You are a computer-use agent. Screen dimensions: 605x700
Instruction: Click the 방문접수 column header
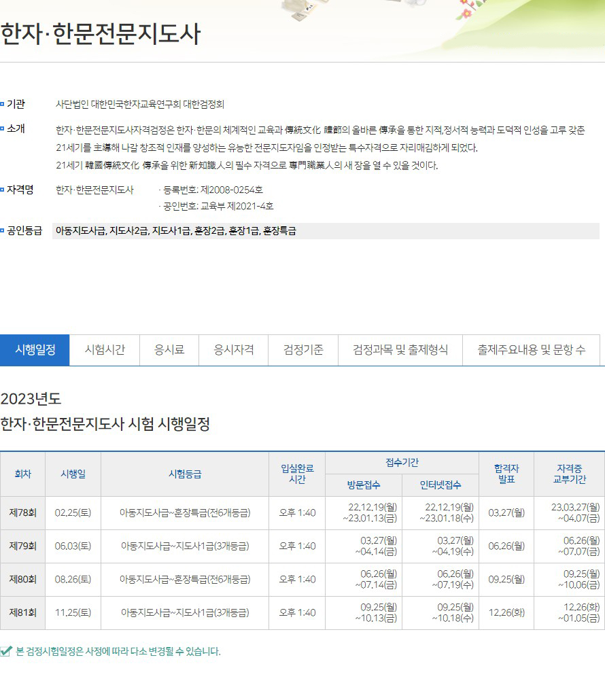[364, 485]
